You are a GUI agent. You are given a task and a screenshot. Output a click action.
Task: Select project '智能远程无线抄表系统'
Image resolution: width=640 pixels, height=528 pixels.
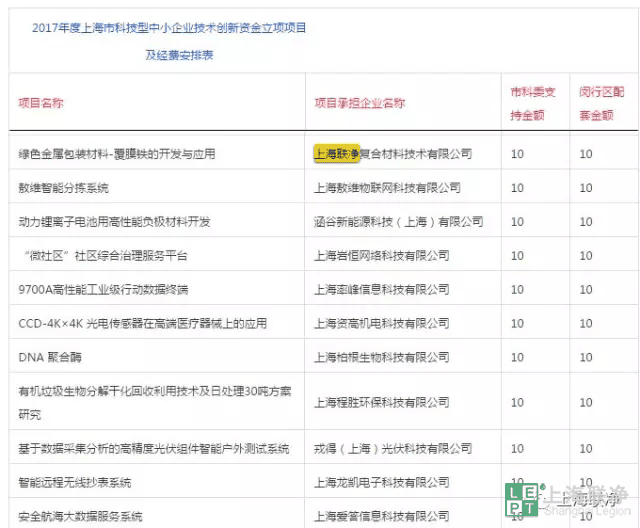[75, 482]
